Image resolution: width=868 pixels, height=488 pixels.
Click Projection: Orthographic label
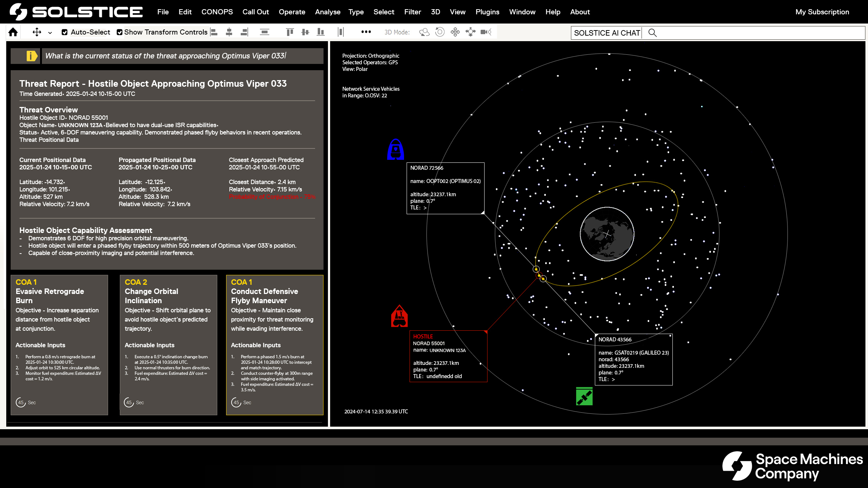coord(371,56)
